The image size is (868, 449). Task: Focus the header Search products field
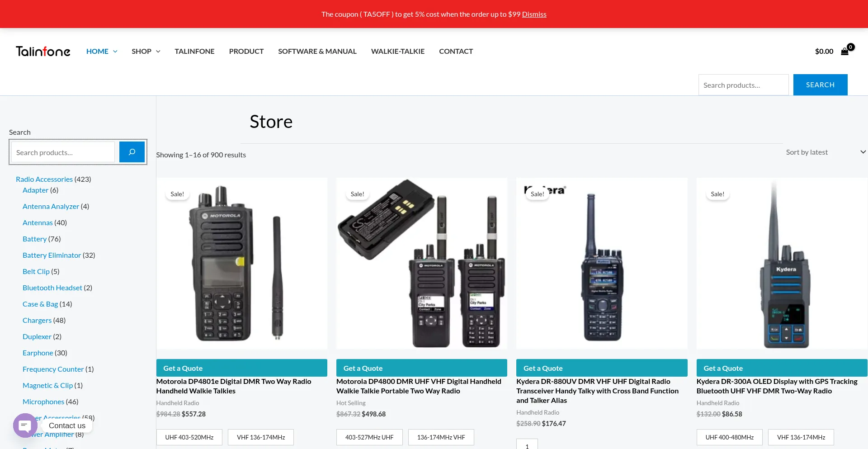[x=743, y=85]
